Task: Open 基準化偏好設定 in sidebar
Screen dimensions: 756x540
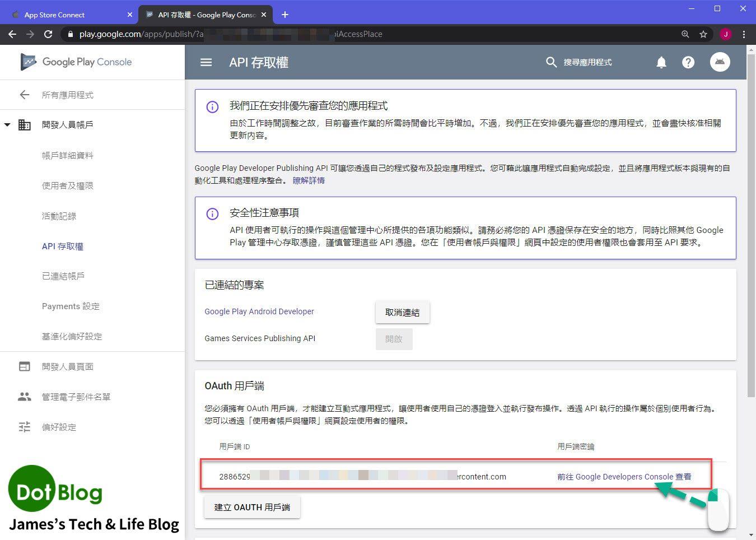Action: (x=72, y=336)
